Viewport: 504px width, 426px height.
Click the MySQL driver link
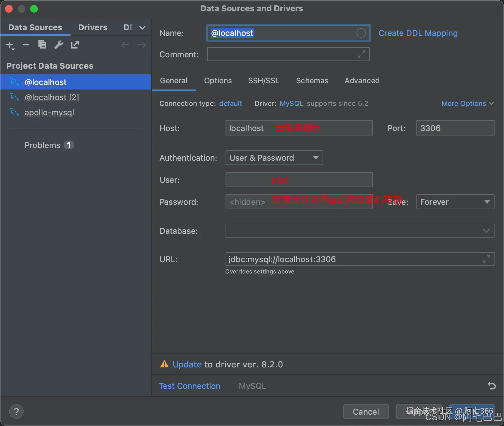coord(291,103)
